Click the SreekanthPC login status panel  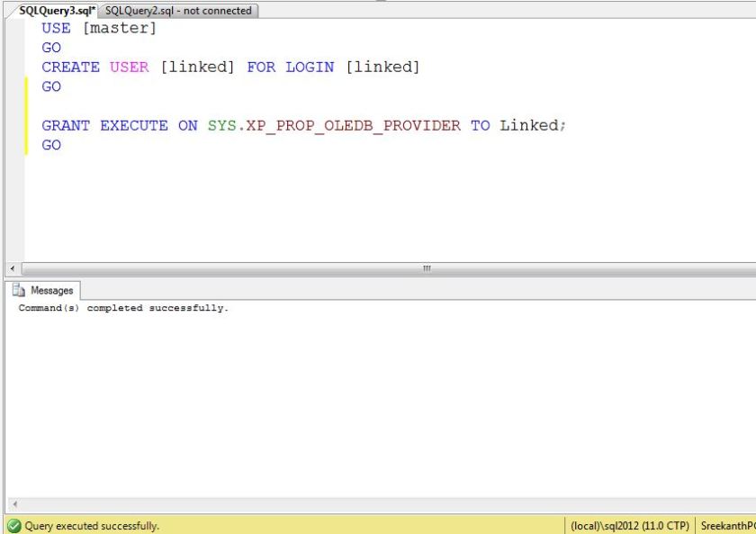726,526
